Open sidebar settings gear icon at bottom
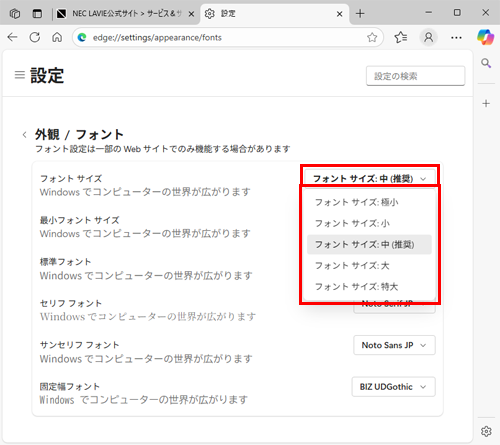The width and height of the screenshot is (500, 445). 486,431
